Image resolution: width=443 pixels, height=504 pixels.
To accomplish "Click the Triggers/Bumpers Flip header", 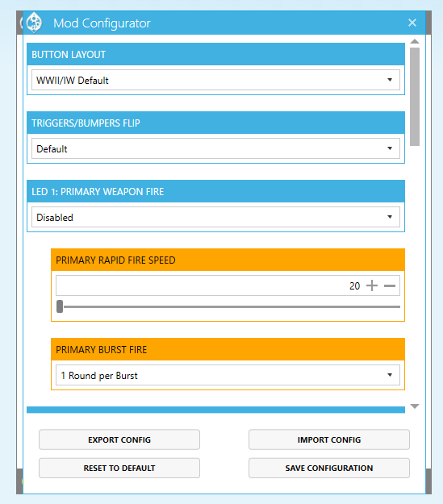I will click(215, 123).
